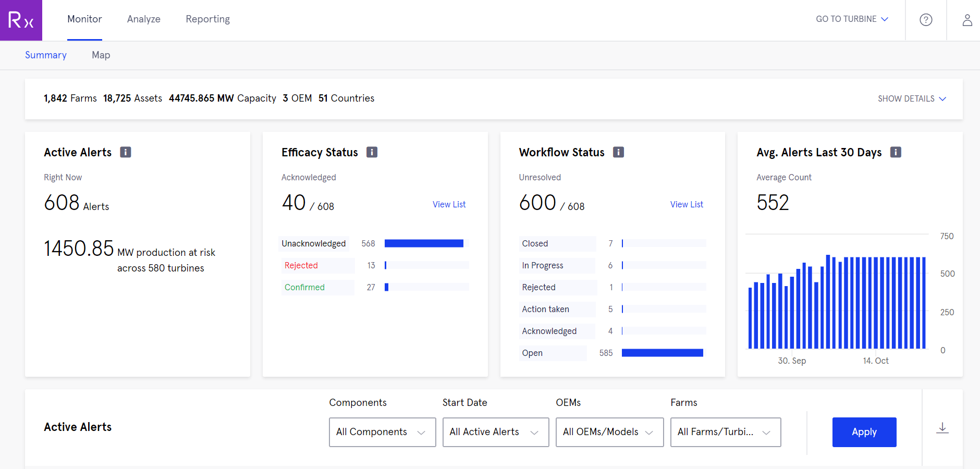The image size is (980, 469).
Task: Open the Reporting tab
Action: point(207,19)
